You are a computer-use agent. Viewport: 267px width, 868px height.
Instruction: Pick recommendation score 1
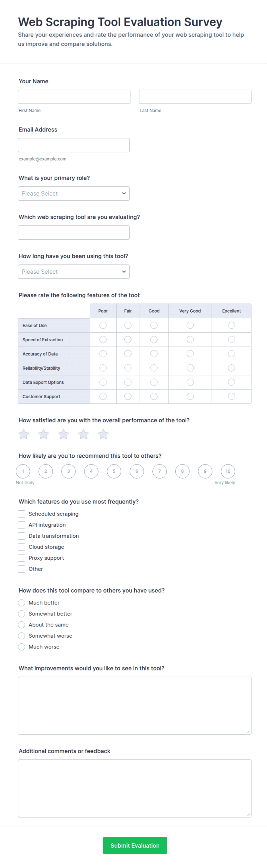click(x=23, y=471)
